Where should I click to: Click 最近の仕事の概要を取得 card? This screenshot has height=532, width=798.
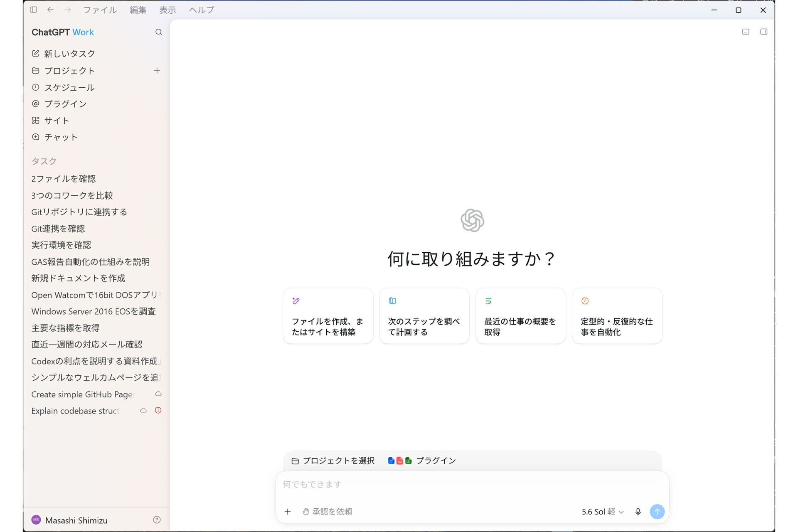[521, 316]
